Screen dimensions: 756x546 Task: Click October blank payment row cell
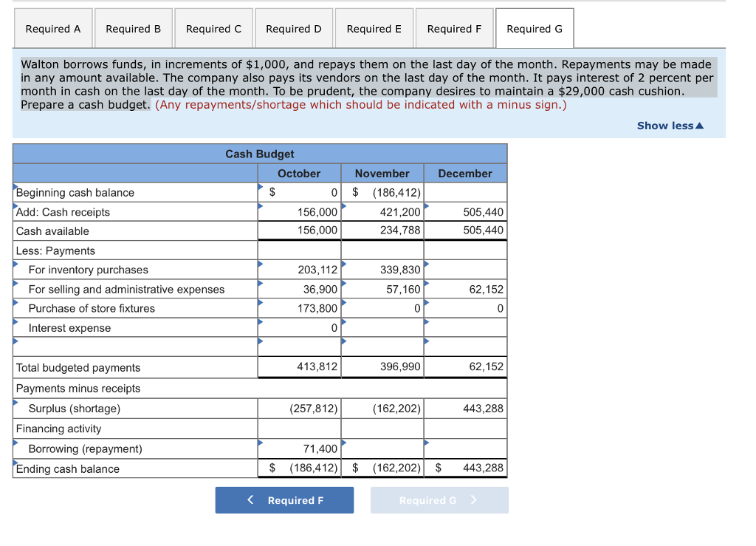point(300,347)
